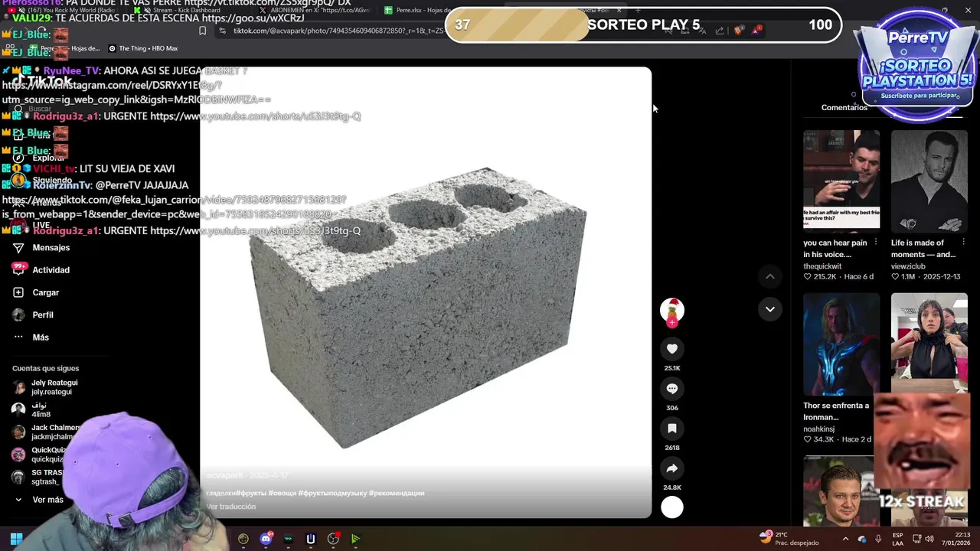
Task: Open the Windows Start menu
Action: click(16, 539)
